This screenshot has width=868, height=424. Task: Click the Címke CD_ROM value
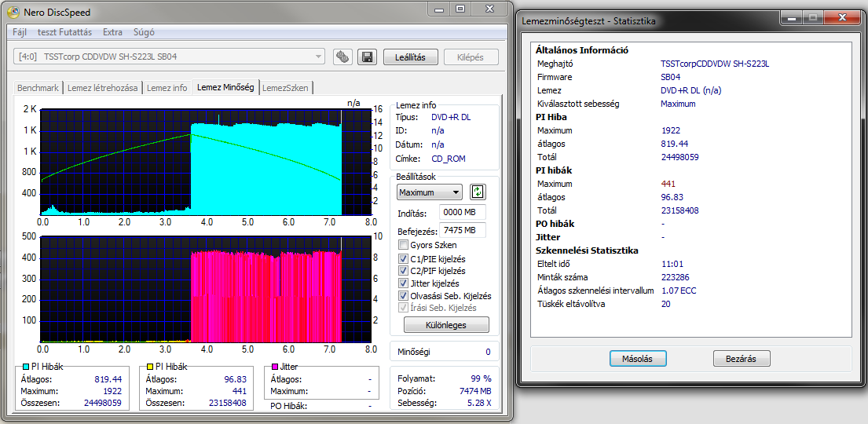click(x=449, y=159)
